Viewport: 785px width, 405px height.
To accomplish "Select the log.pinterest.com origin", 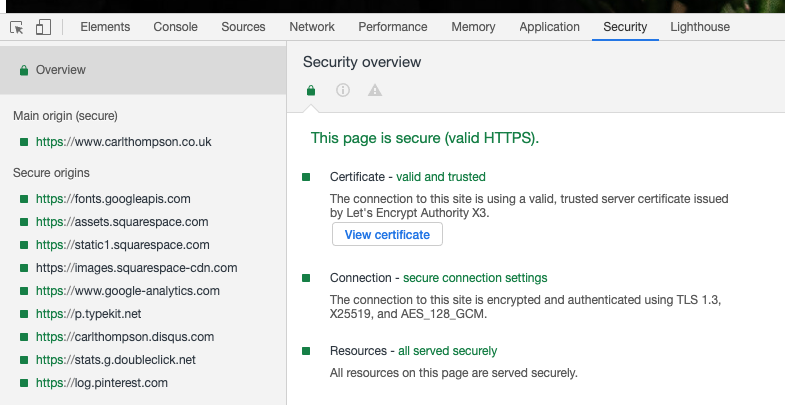I will pos(102,383).
